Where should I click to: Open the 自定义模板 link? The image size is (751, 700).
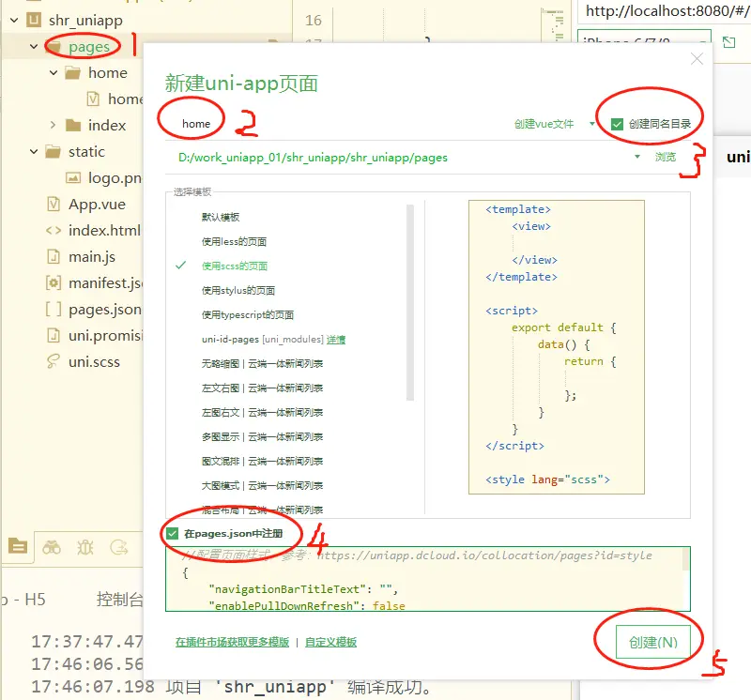tap(331, 642)
